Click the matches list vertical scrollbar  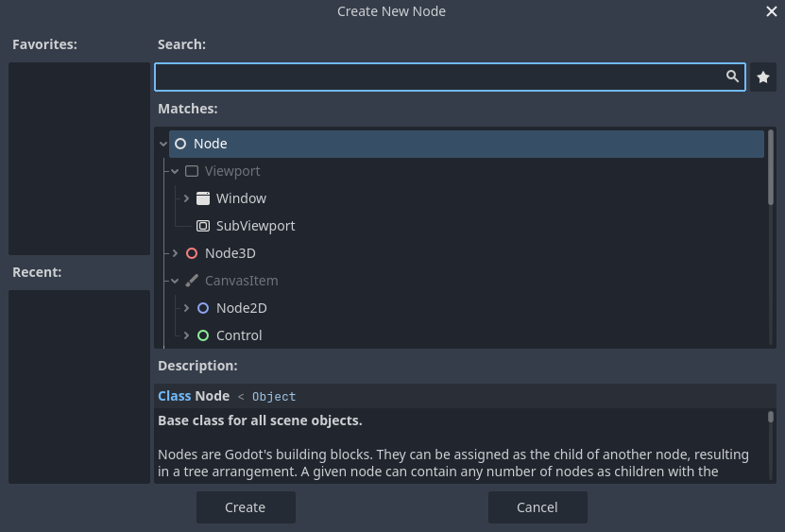[771, 166]
